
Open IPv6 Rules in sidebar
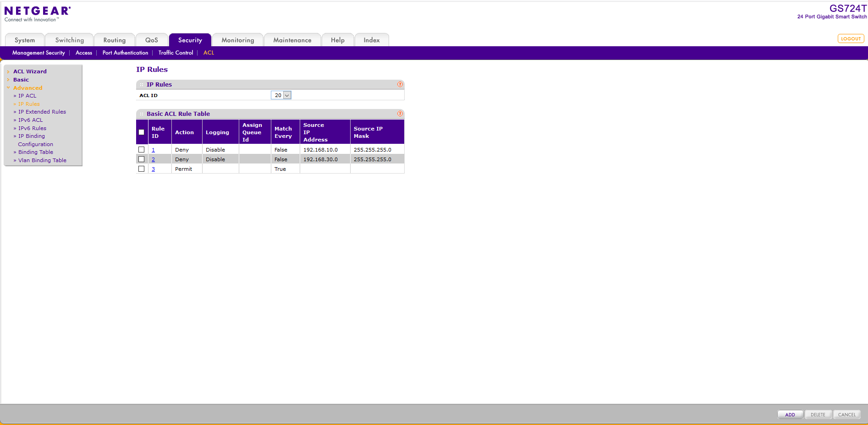[32, 128]
